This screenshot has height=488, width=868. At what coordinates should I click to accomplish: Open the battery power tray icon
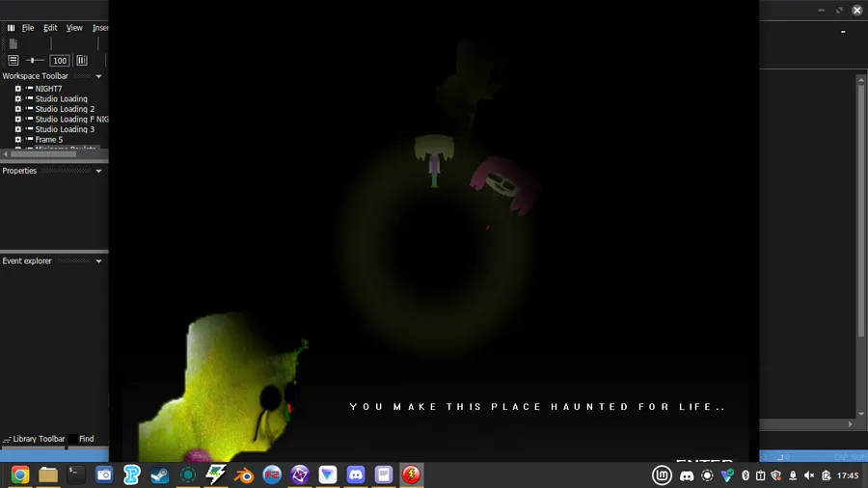[826, 475]
